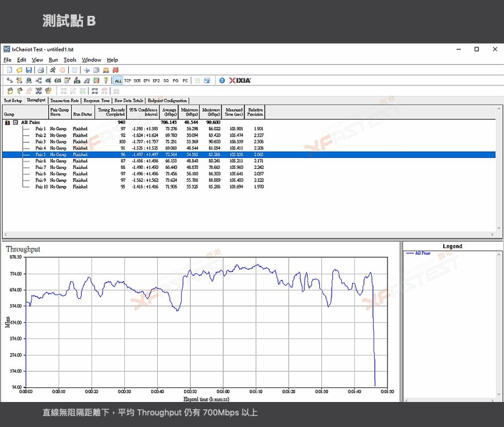Switch to the Response Time tab
Image resolution: width=504 pixels, height=427 pixels.
[97, 101]
